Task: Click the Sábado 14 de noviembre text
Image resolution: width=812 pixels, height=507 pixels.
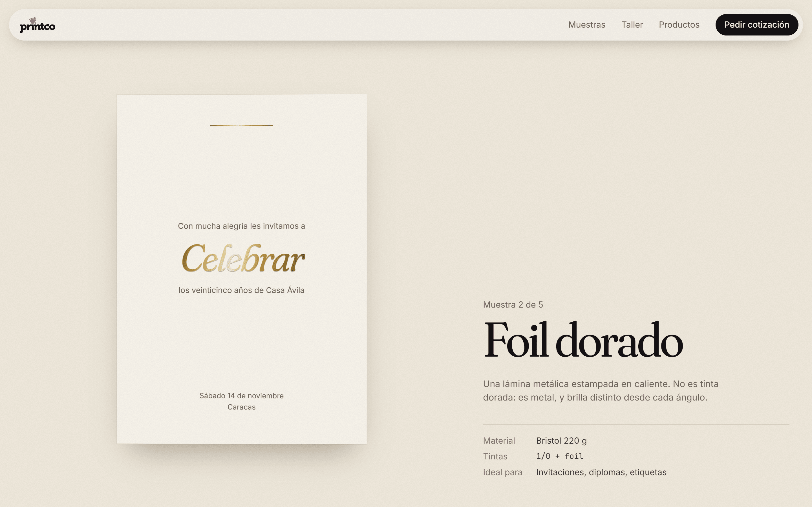Action: (242, 396)
